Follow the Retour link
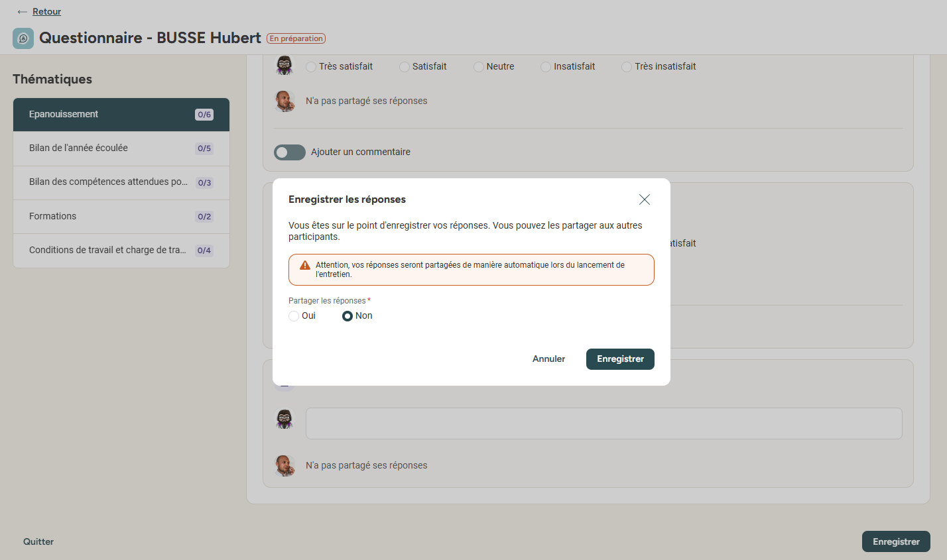Screen dimensions: 947x560 [x=47, y=12]
